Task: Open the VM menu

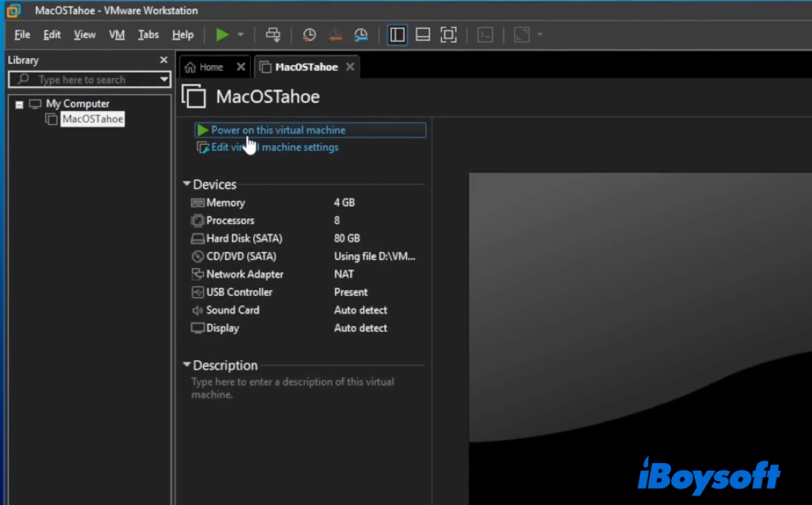Action: (117, 35)
